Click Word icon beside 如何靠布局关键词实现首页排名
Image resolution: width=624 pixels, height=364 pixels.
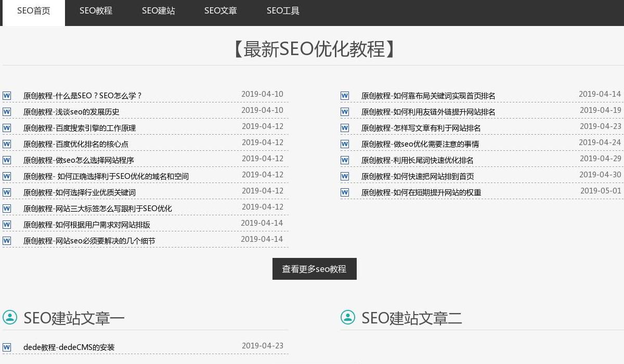tap(345, 96)
